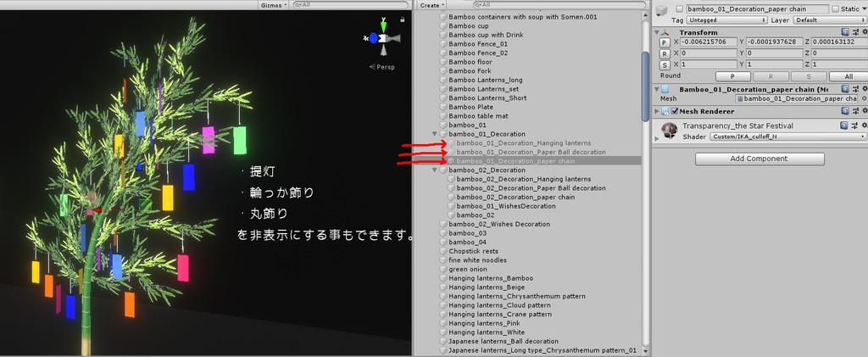Image resolution: width=868 pixels, height=357 pixels.
Task: Click the Position Z value field
Action: 840,42
